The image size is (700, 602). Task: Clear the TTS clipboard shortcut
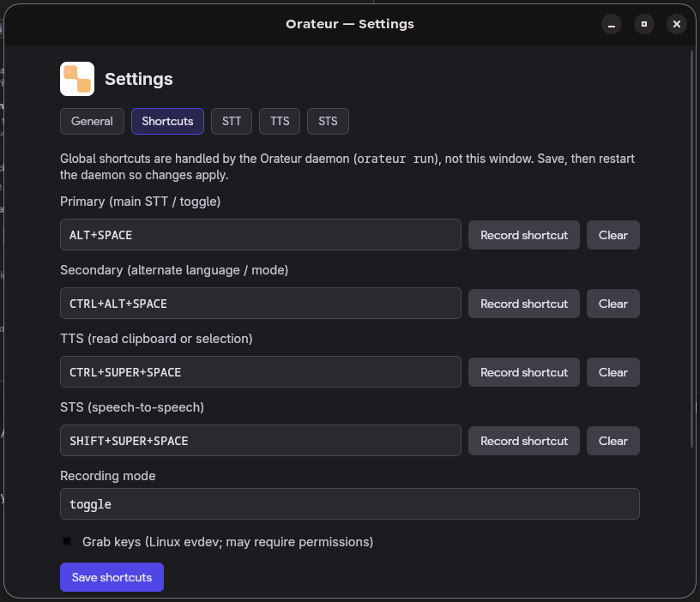tap(612, 372)
